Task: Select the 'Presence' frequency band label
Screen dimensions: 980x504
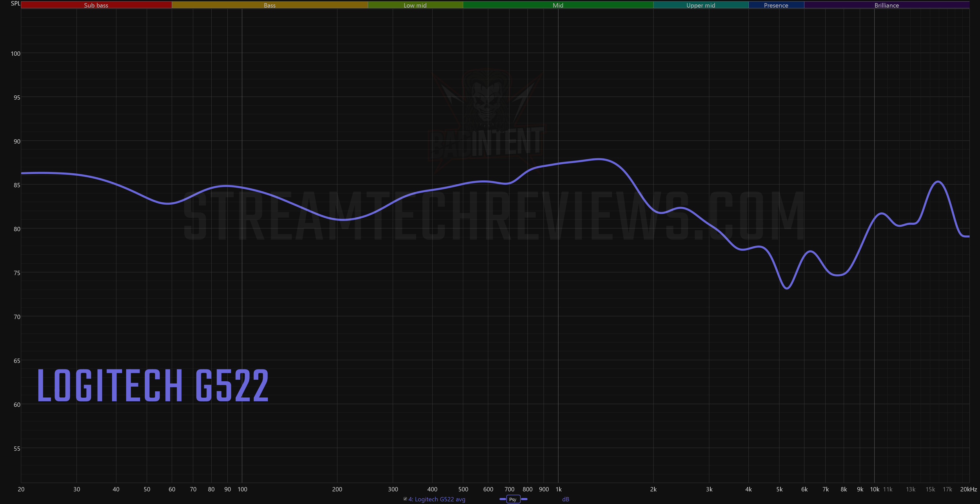Action: click(x=776, y=5)
